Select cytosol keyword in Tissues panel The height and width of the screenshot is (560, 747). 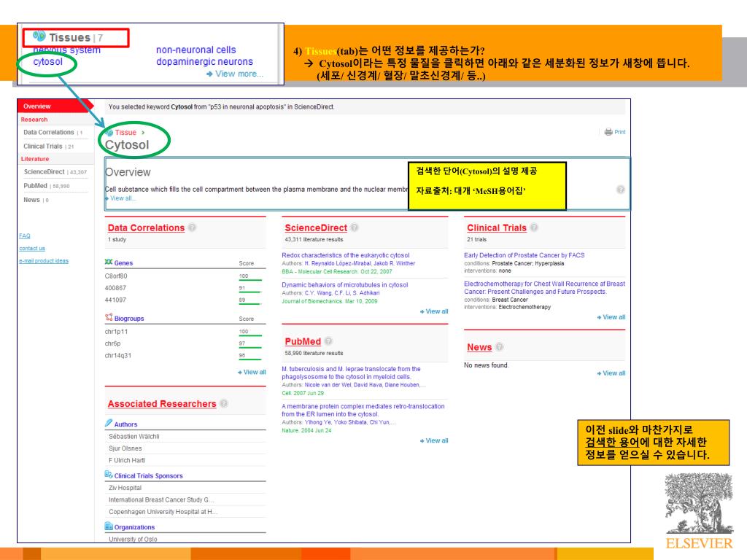click(x=47, y=61)
